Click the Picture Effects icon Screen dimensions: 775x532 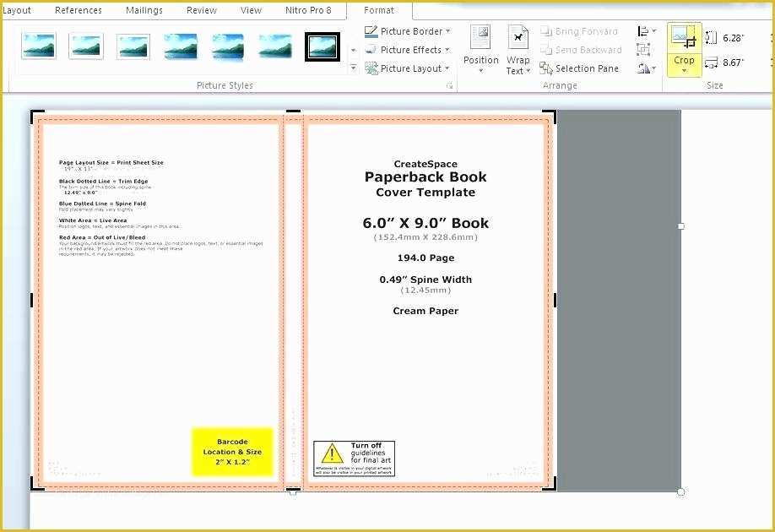(x=371, y=50)
